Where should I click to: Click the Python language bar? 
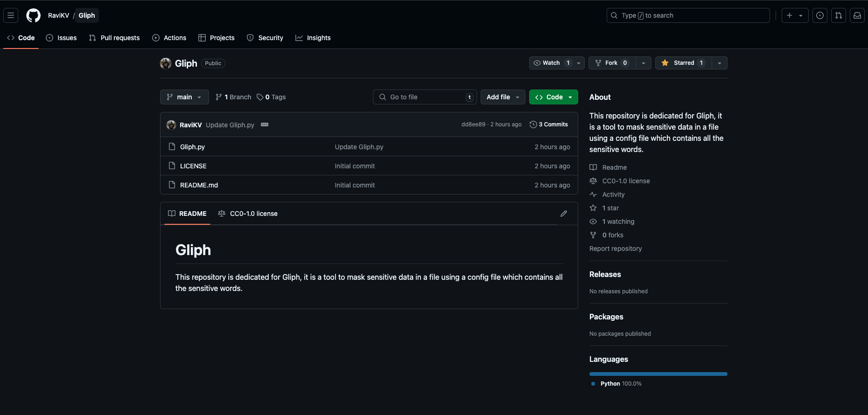658,374
